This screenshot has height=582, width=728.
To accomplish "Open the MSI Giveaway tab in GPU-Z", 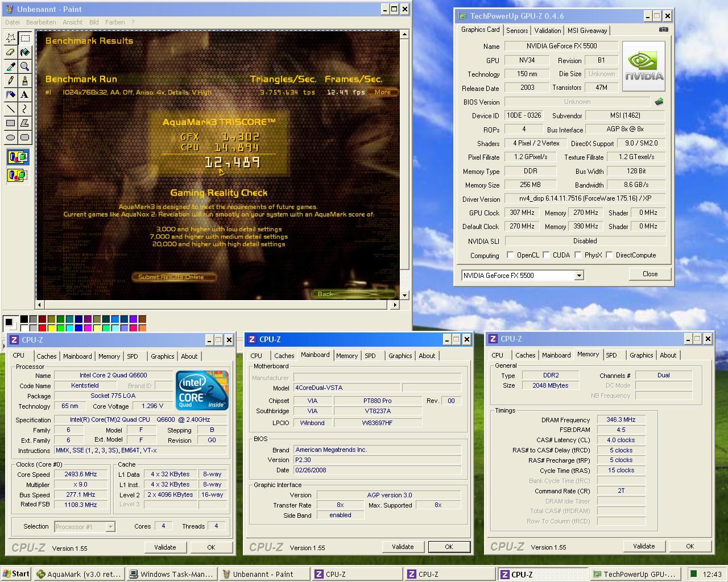I will pyautogui.click(x=588, y=31).
